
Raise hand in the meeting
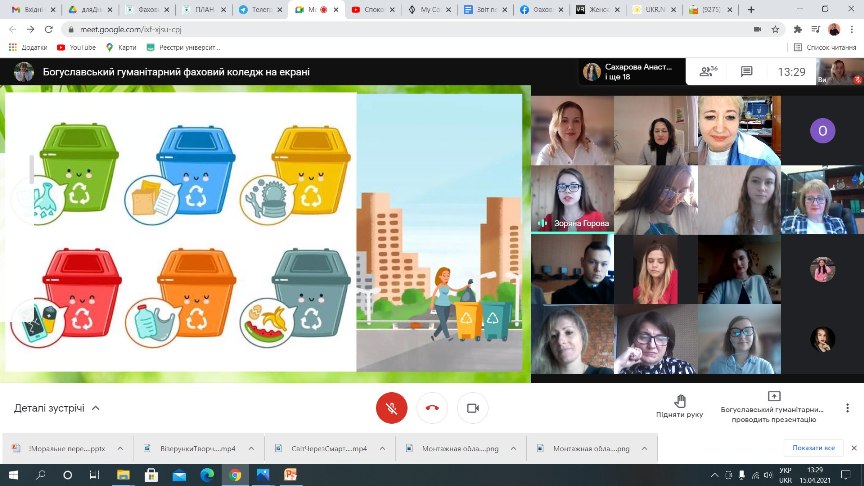point(680,405)
